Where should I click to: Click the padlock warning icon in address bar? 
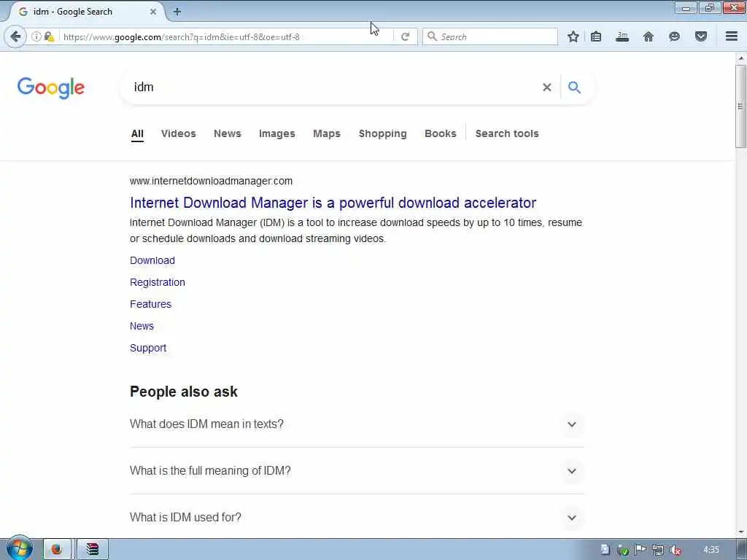click(49, 36)
